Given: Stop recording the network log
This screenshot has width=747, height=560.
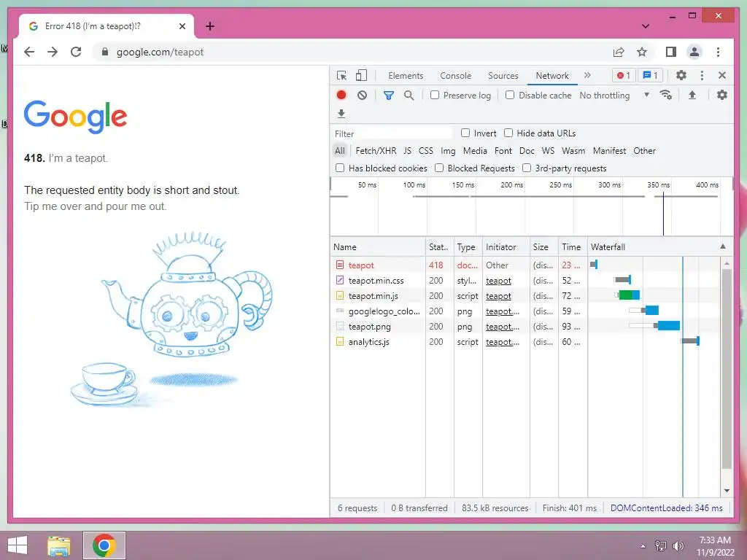Looking at the screenshot, I should coord(341,95).
